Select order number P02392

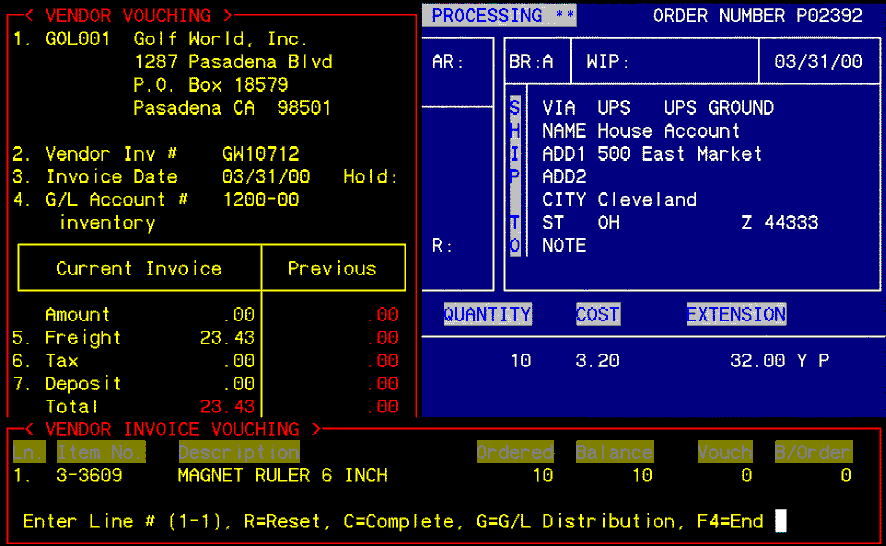pyautogui.click(x=829, y=16)
